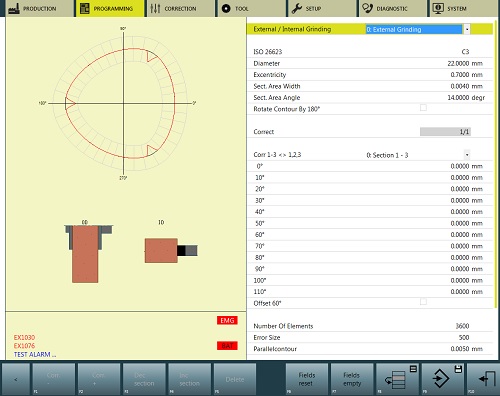The width and height of the screenshot is (500, 396).
Task: Switch to the Correction tab
Action: tap(180, 8)
